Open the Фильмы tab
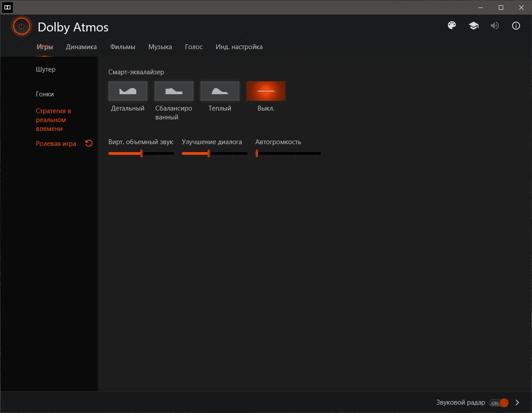 [x=123, y=47]
